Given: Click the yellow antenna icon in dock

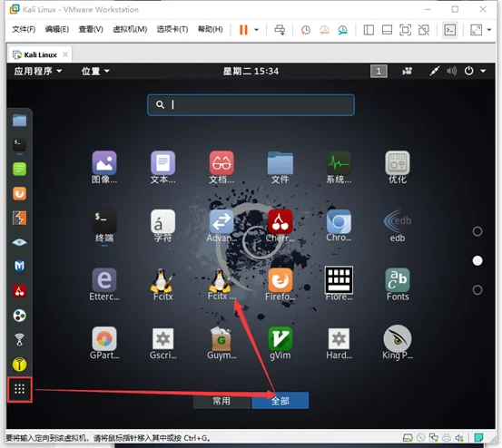Looking at the screenshot, I should [x=20, y=365].
